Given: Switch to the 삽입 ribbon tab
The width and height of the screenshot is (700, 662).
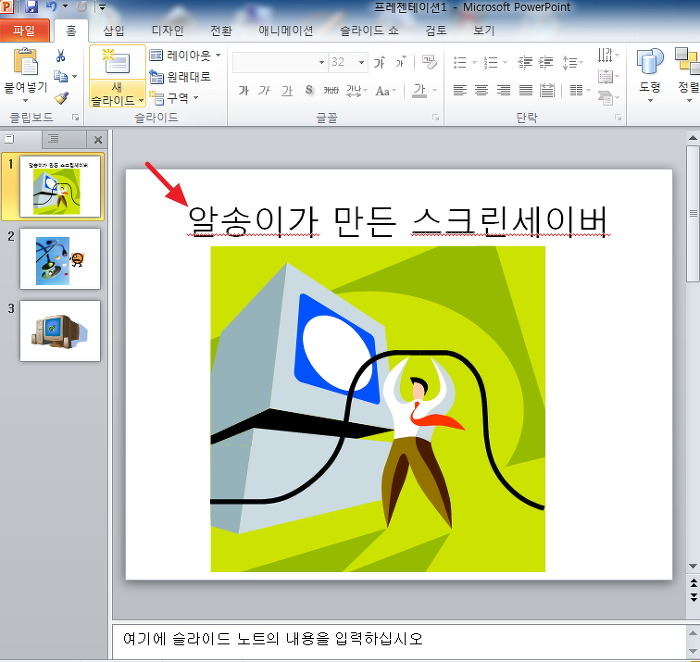Looking at the screenshot, I should (114, 30).
